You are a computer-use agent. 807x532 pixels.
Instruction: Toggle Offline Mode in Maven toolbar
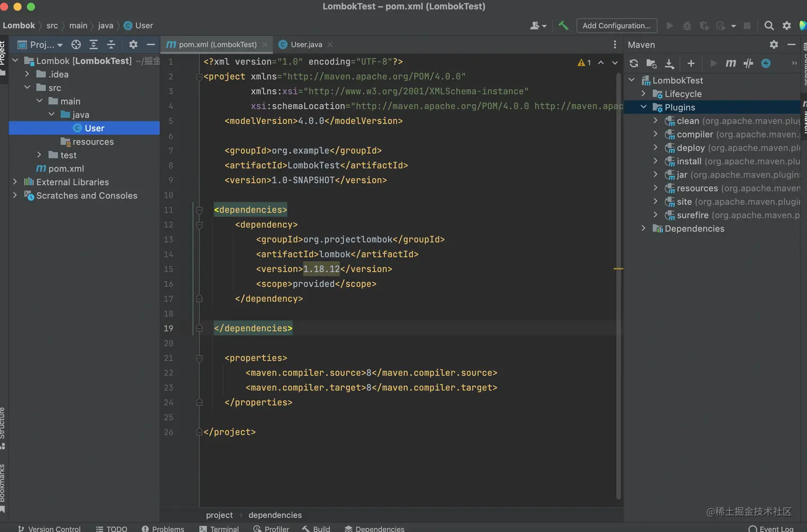pos(748,63)
